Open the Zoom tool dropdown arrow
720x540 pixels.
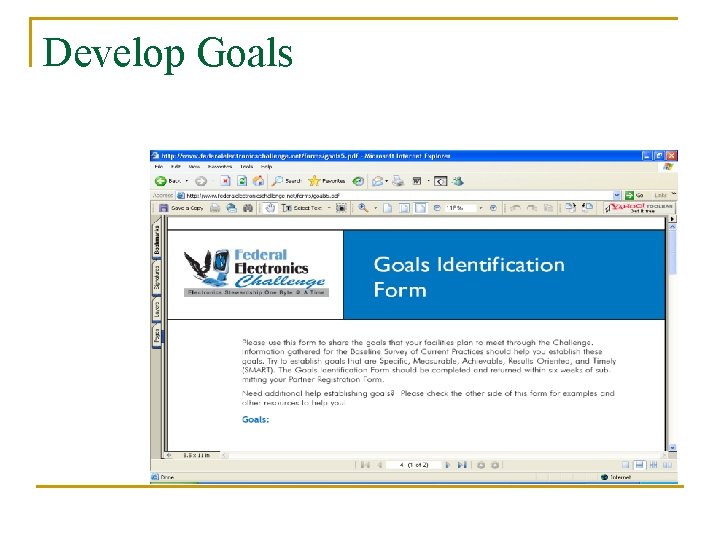pos(375,208)
